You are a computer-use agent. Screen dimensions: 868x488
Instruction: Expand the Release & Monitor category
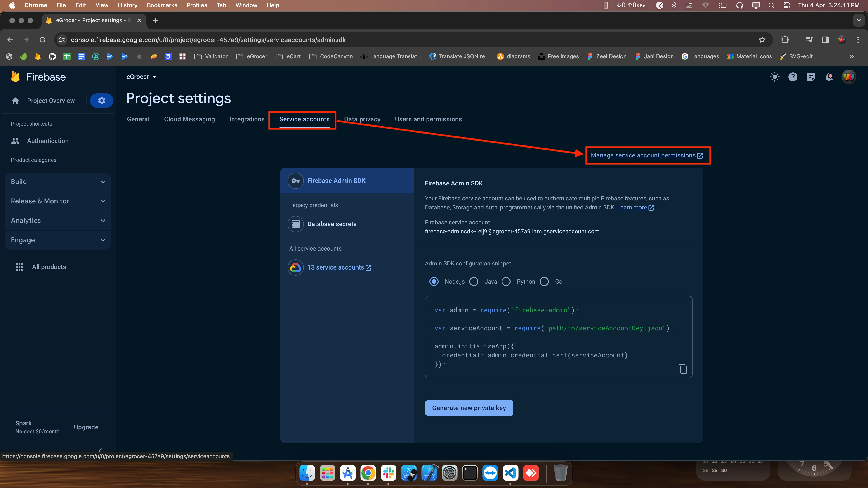[x=58, y=201]
